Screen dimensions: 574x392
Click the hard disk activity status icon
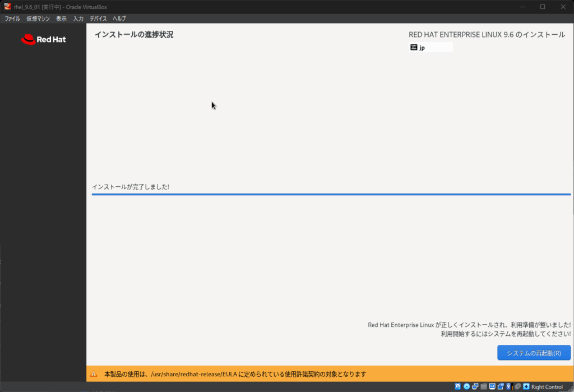pyautogui.click(x=457, y=386)
